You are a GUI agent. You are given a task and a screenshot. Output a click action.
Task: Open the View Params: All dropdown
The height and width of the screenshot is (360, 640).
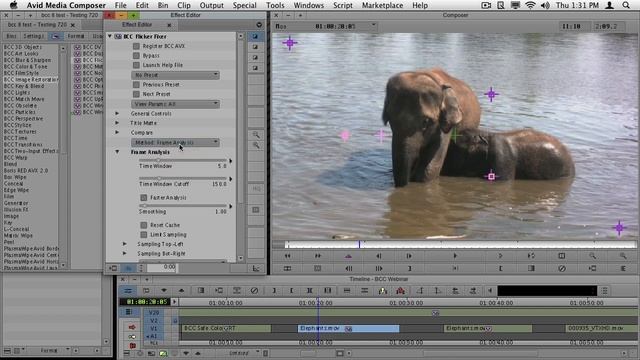(176, 104)
